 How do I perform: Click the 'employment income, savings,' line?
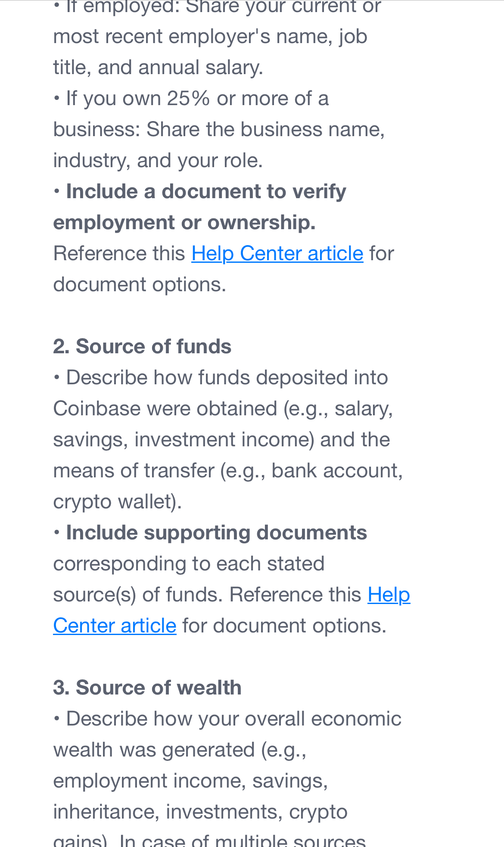pyautogui.click(x=190, y=781)
